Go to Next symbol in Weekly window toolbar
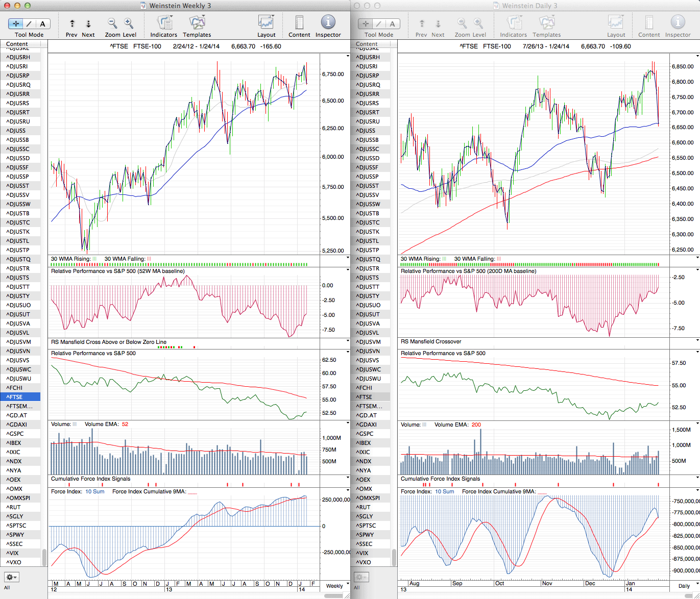Image resolution: width=700 pixels, height=599 pixels. pyautogui.click(x=88, y=24)
